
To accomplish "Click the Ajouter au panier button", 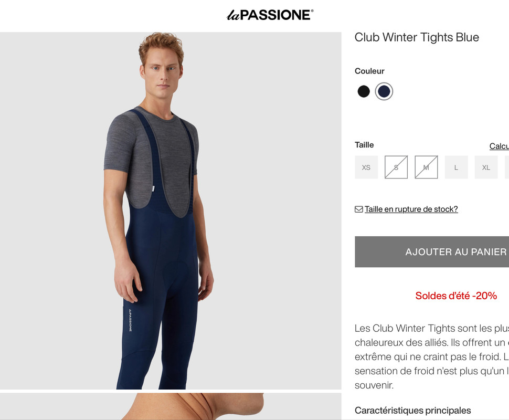I will (x=432, y=252).
